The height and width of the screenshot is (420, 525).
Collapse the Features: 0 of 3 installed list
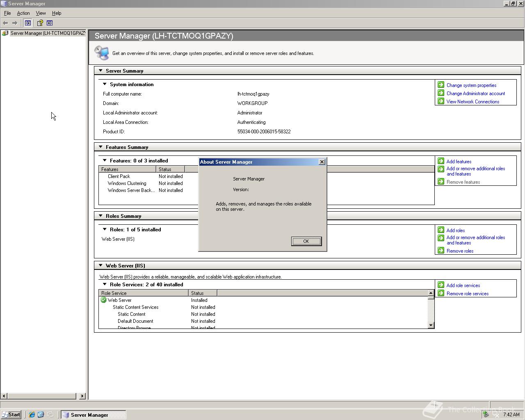tap(105, 160)
